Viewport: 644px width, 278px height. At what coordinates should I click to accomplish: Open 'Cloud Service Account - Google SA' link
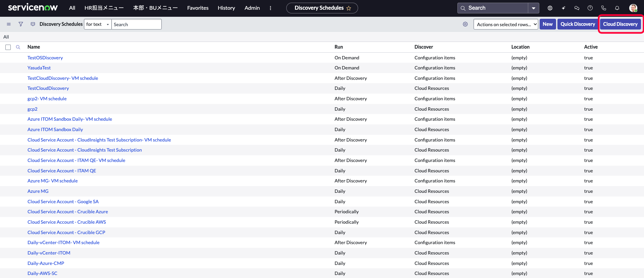pyautogui.click(x=63, y=202)
